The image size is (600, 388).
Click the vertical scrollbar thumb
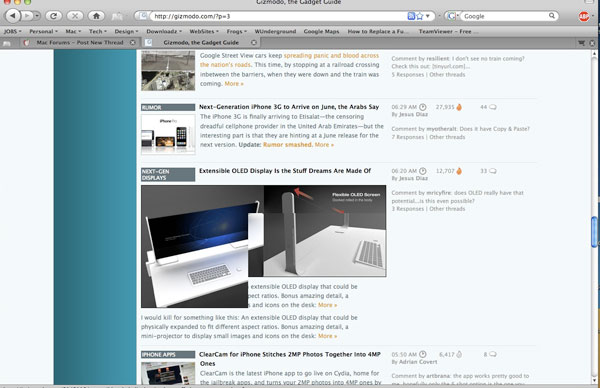click(594, 232)
